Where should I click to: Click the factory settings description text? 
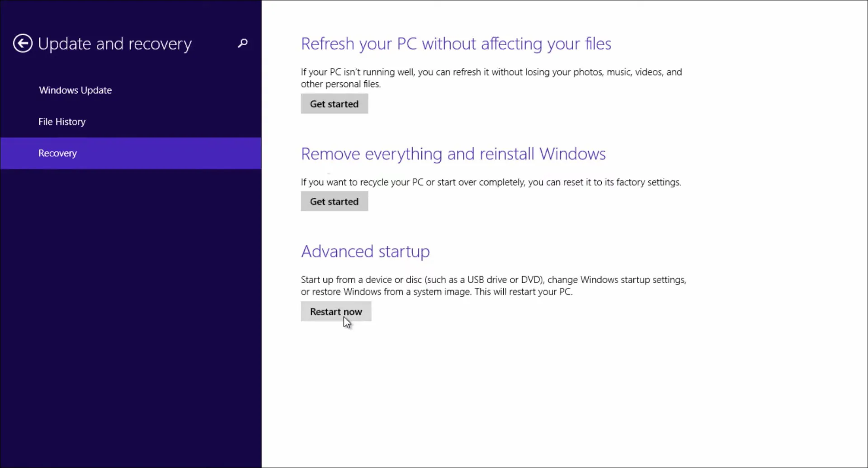(x=491, y=182)
